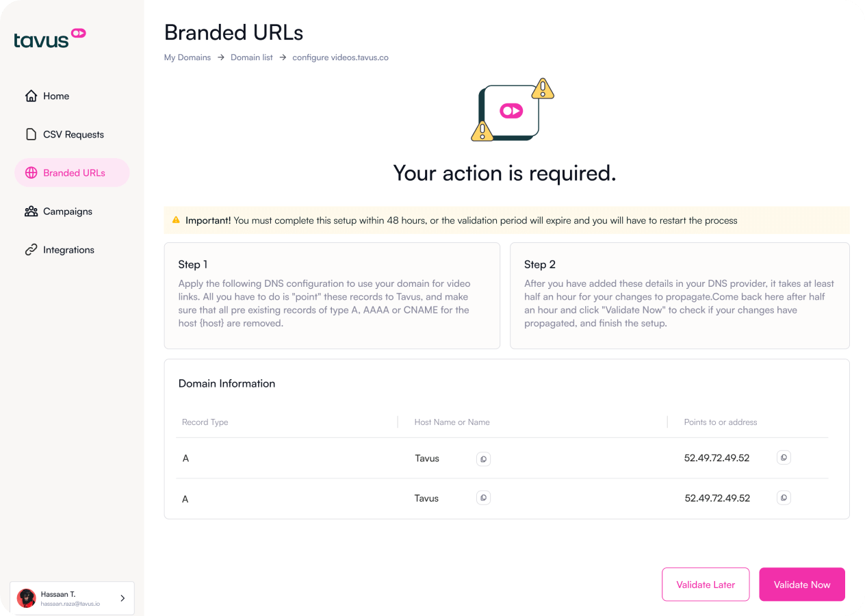Copy host name in second record row
This screenshot has height=616, width=865.
[x=483, y=498]
